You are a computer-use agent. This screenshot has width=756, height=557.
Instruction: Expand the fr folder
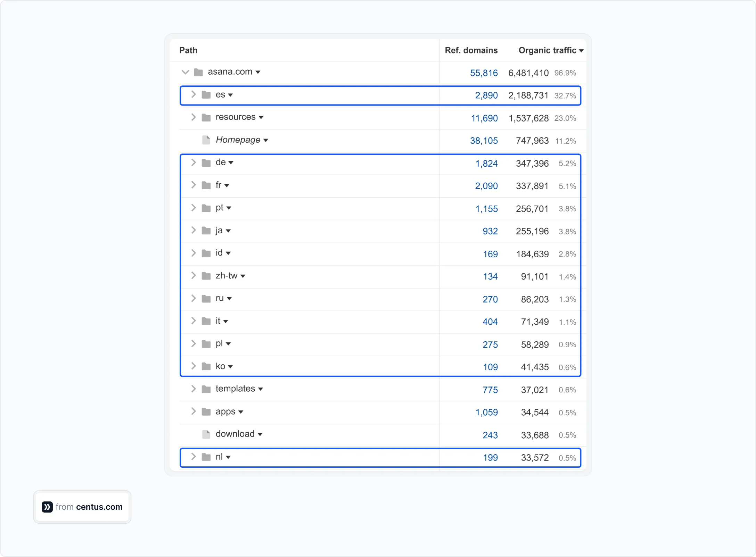click(194, 185)
